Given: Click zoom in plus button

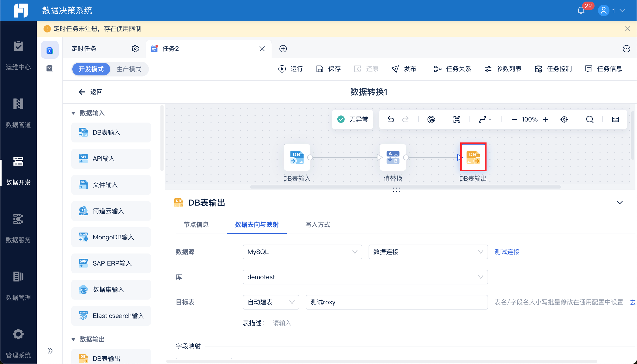Looking at the screenshot, I should [546, 119].
